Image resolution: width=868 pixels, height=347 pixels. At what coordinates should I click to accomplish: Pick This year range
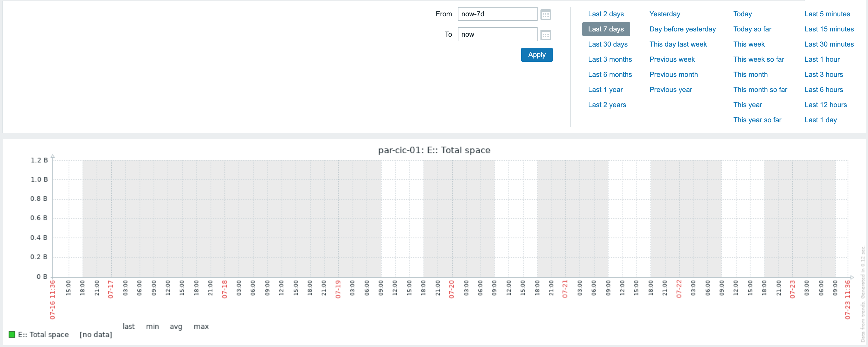coord(747,105)
